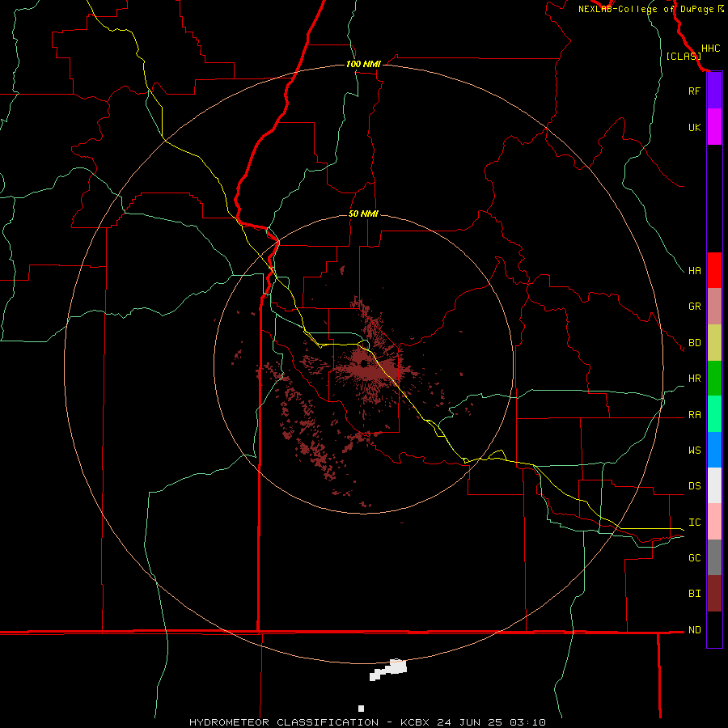Viewport: 728px width, 728px height.
Task: Click the WS blue legend swatch
Action: [x=714, y=450]
